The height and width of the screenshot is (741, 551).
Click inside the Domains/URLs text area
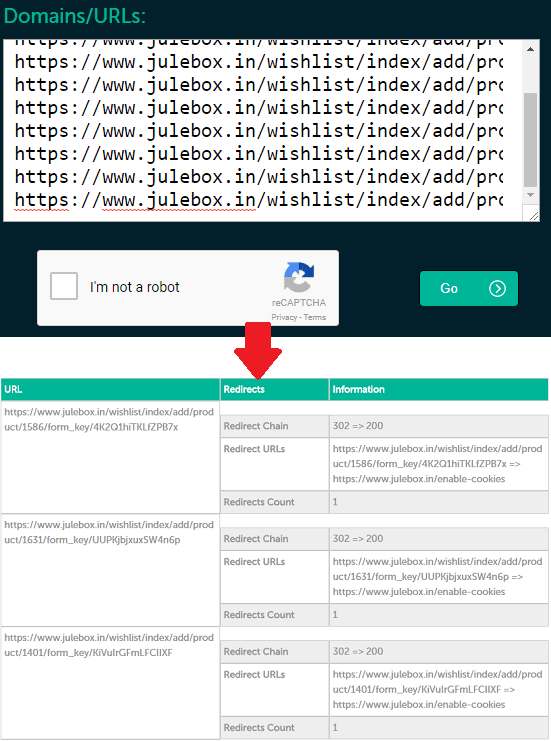262,130
